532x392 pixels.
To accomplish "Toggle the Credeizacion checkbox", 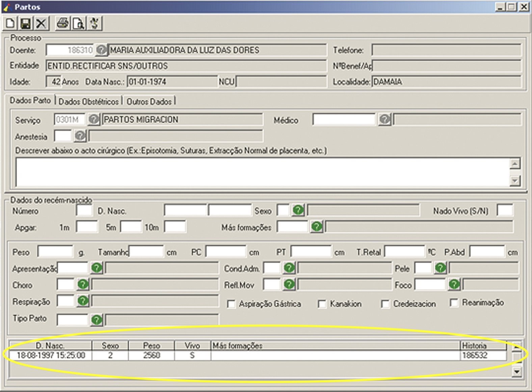I will [385, 304].
